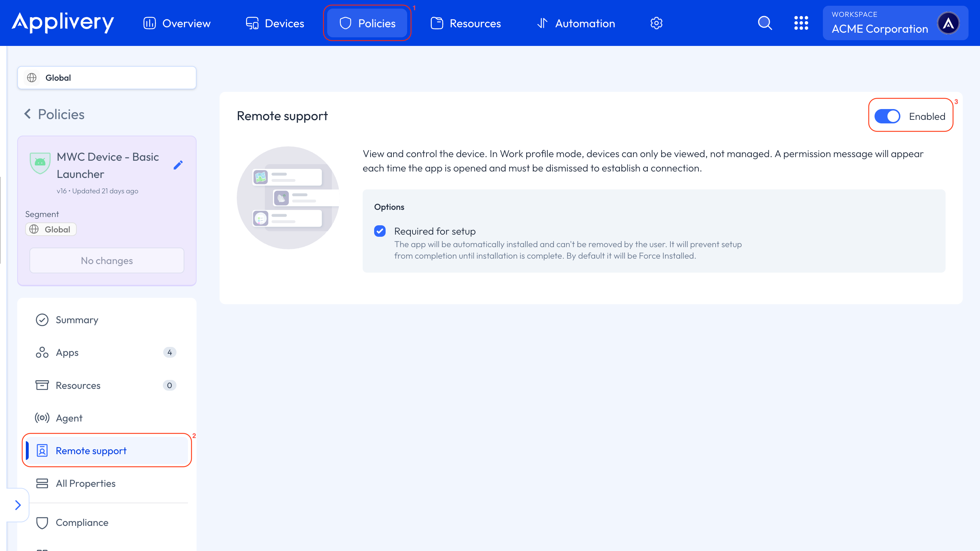Disable the Remote support Enabled toggle
Screen dimensions: 980x551
tap(887, 116)
